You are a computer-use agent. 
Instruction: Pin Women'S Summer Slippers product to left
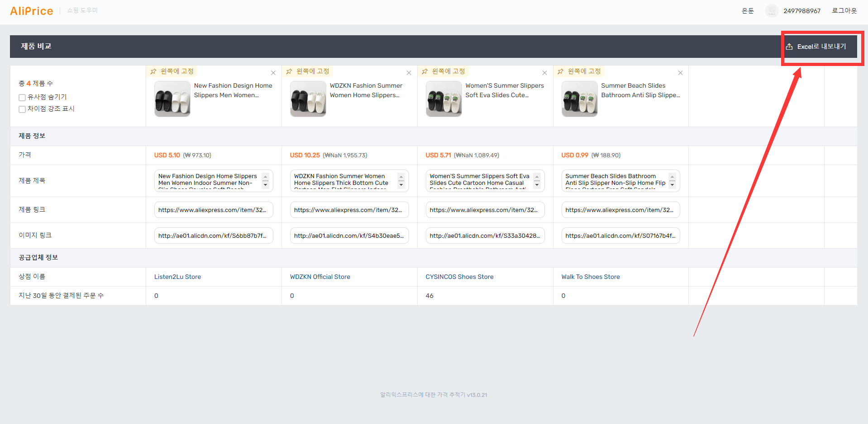[x=444, y=71]
